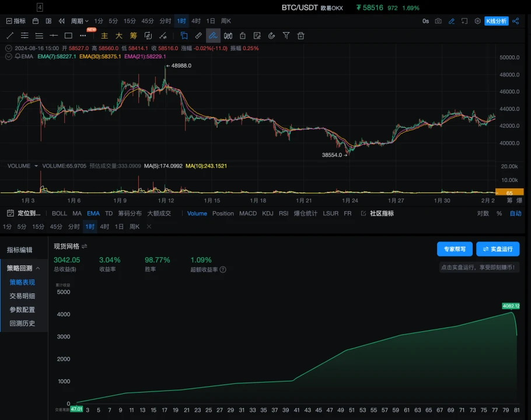Toggle the EMA indicator on
This screenshot has width=531, height=420.
pos(93,213)
